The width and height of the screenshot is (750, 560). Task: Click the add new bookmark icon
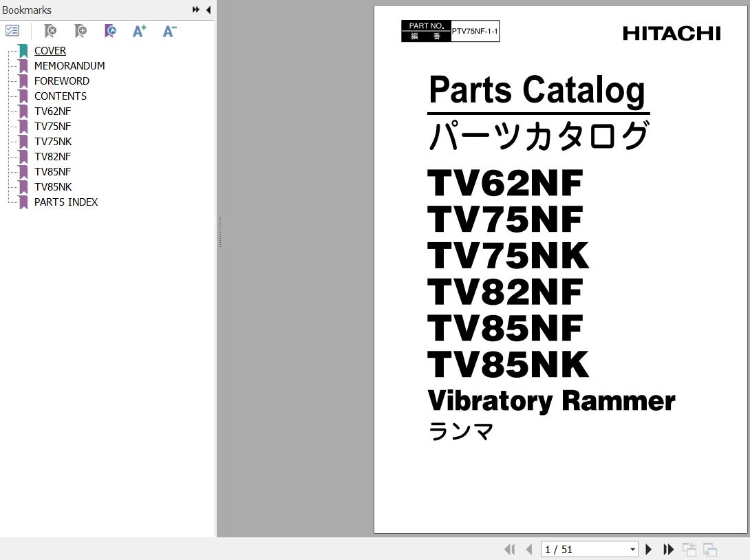coord(81,31)
